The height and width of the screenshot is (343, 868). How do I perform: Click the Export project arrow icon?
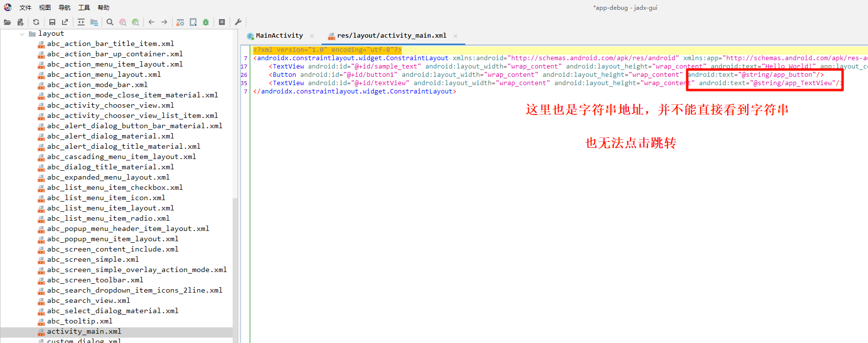(65, 22)
